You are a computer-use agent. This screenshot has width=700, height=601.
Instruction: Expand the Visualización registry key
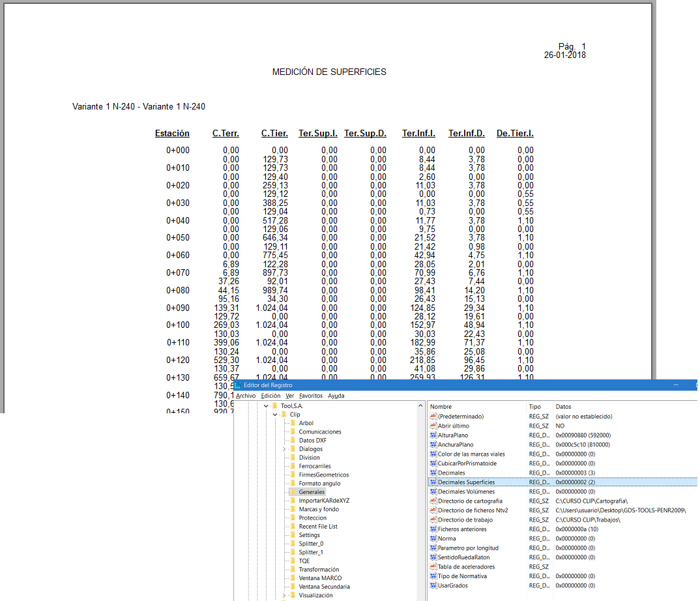pos(284,595)
